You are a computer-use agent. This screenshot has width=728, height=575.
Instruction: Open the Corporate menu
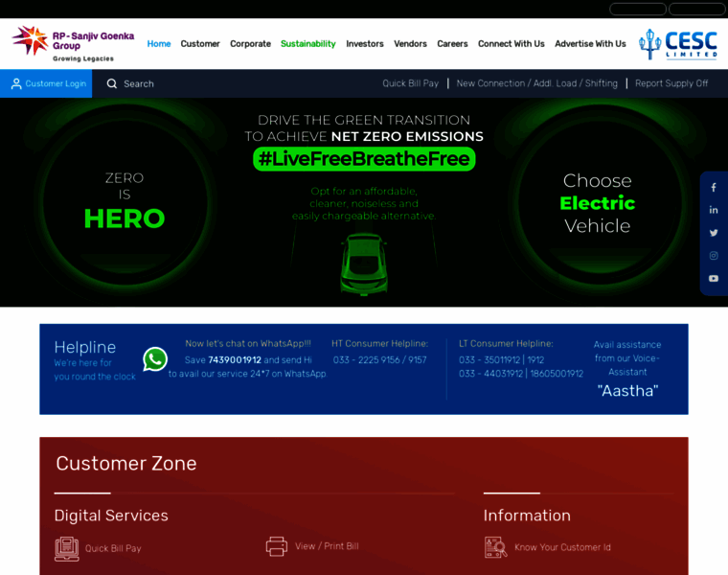pos(250,44)
